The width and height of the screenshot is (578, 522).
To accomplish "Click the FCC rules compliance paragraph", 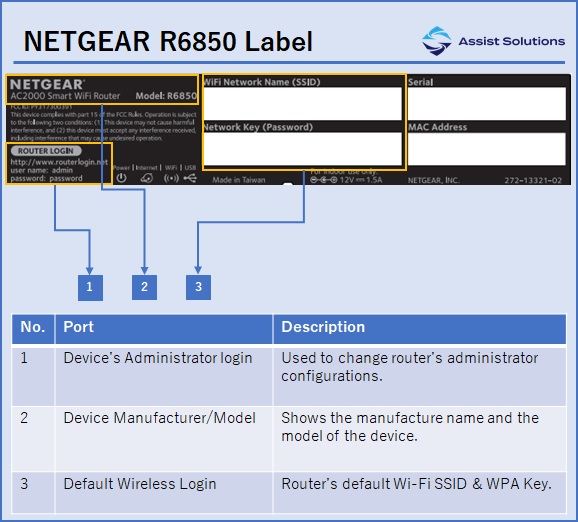I will [x=103, y=126].
